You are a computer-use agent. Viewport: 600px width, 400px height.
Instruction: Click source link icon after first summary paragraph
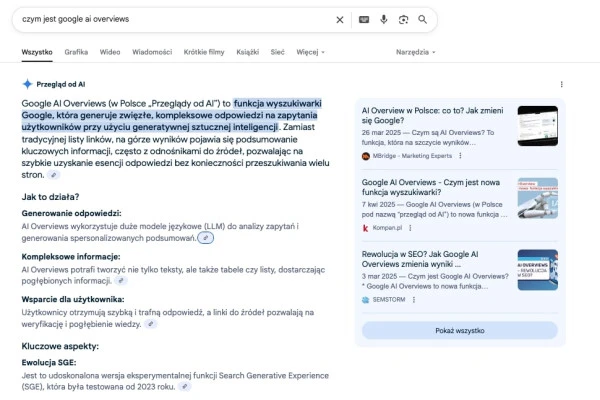click(54, 175)
